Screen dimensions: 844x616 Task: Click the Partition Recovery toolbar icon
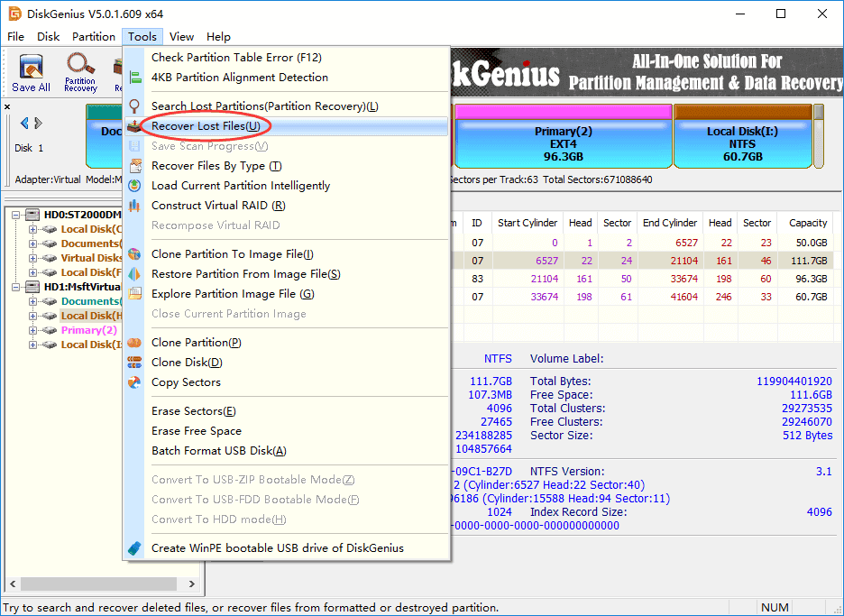coord(80,72)
